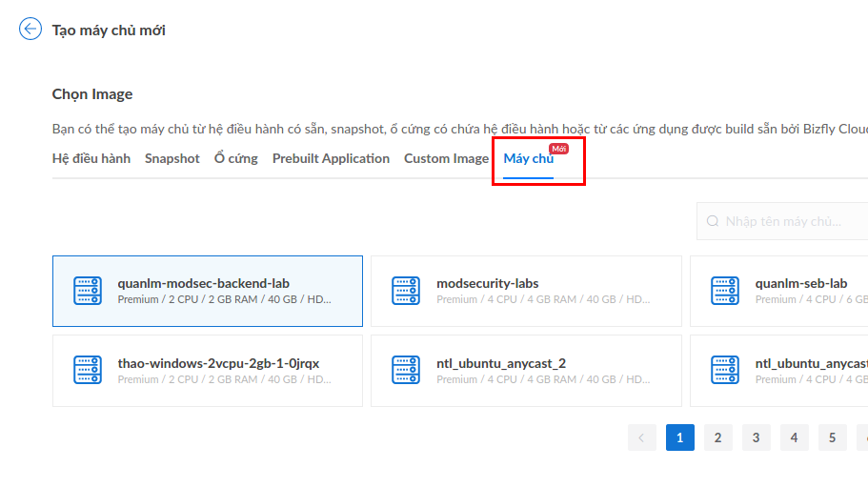The image size is (868, 488).
Task: Click the quanlm-seb-lab server icon
Action: 726,291
